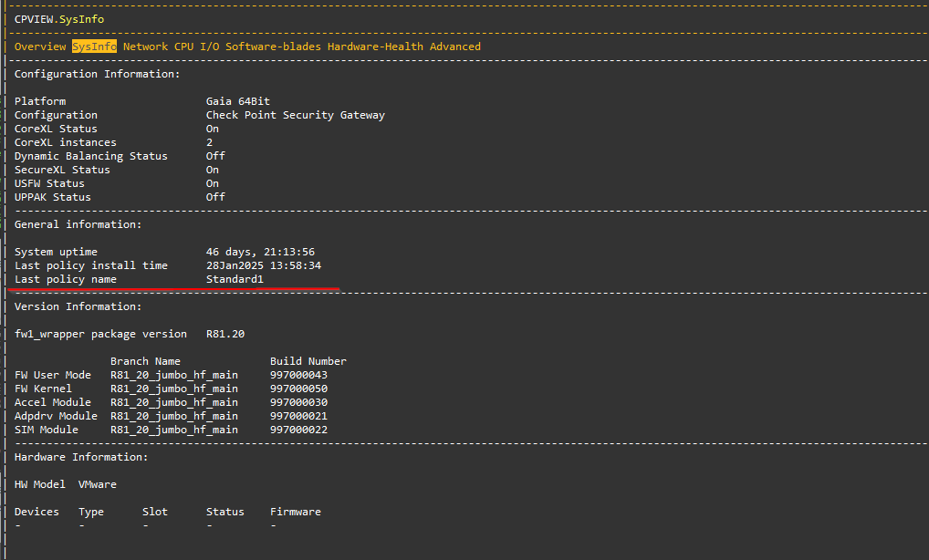Open the Hardware-Health tab
Screen dimensions: 929x560
pos(375,46)
